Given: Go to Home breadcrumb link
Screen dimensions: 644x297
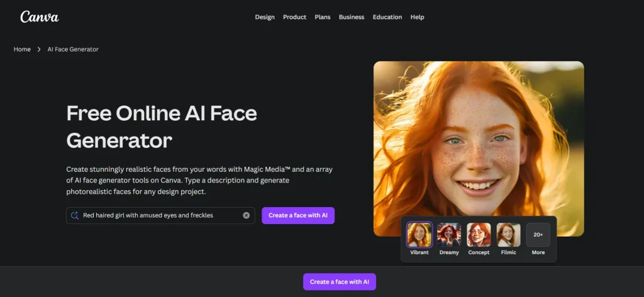Looking at the screenshot, I should tap(22, 49).
